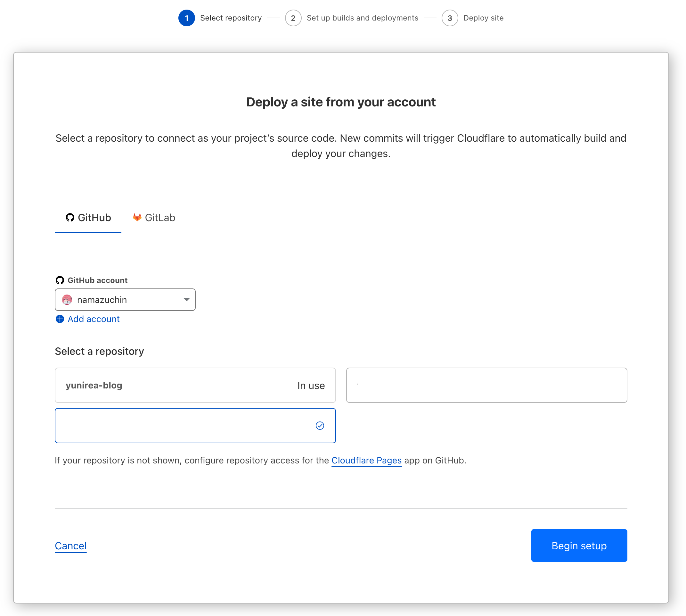Click the GitLab fox logo icon
The image size is (686, 616).
(x=137, y=217)
